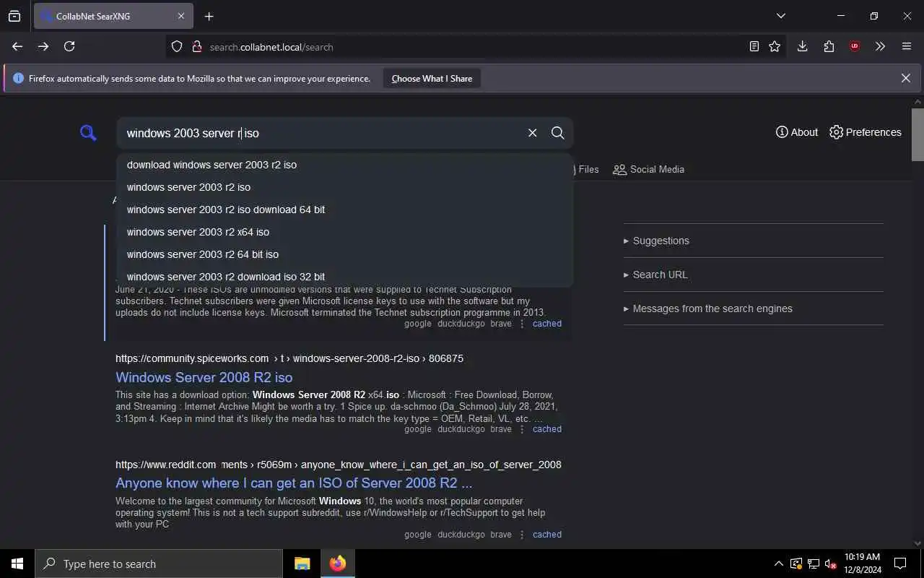Click Choose What I Share button

(x=432, y=79)
